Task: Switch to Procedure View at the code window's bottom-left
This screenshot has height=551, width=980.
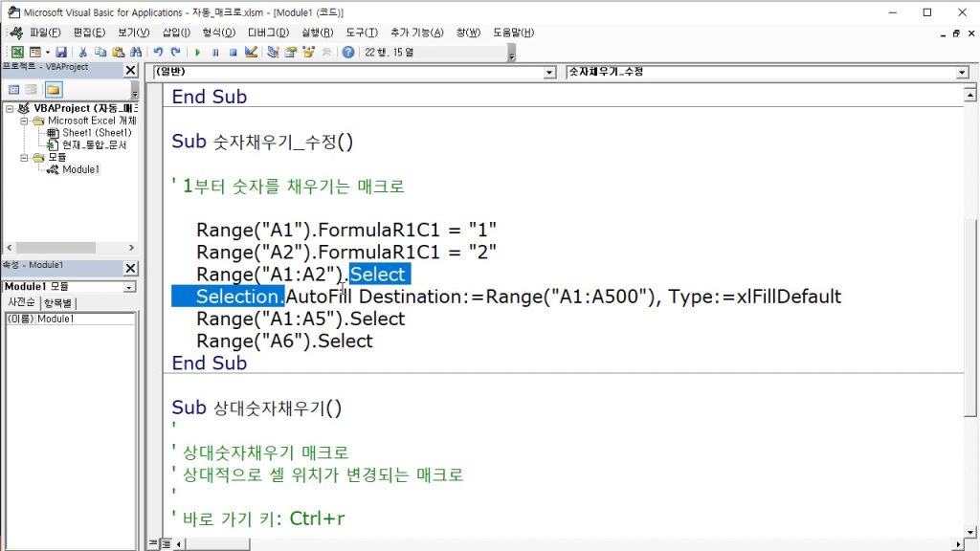Action: click(152, 543)
